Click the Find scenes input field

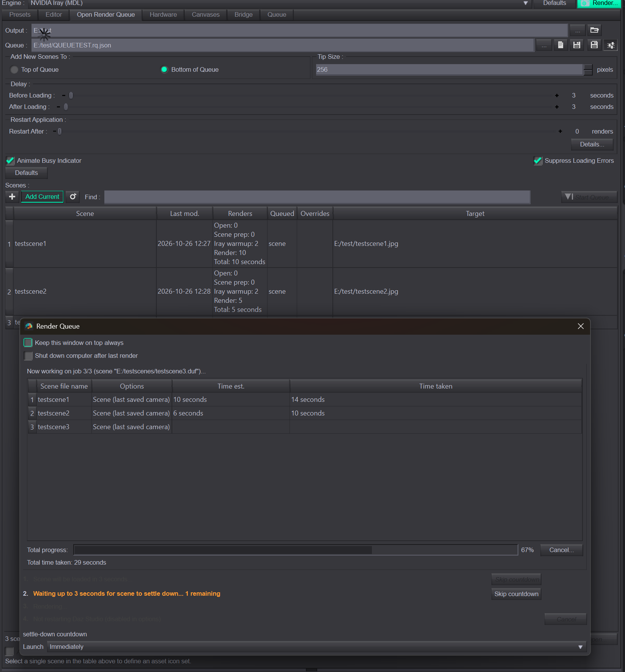[x=317, y=197]
